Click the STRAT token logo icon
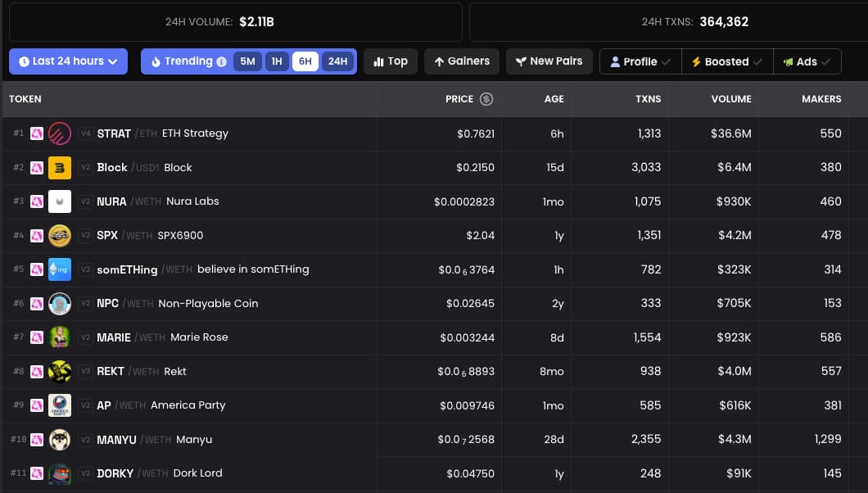This screenshot has height=493, width=868. 60,133
